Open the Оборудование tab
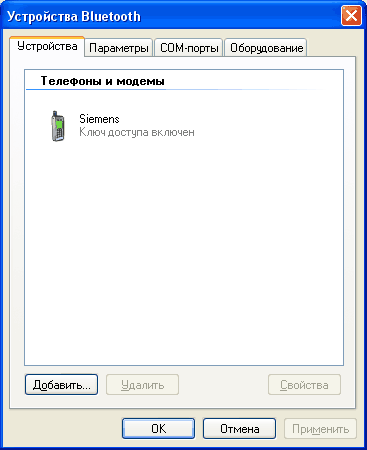The height and width of the screenshot is (450, 367). [266, 48]
